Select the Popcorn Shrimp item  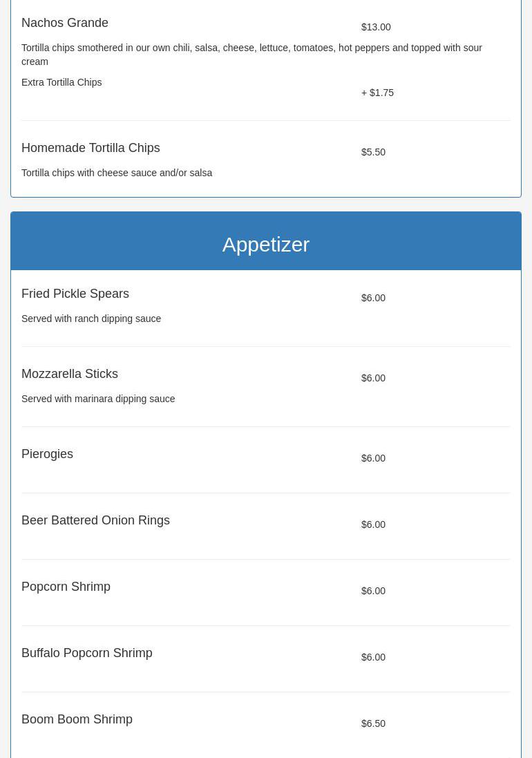[66, 587]
